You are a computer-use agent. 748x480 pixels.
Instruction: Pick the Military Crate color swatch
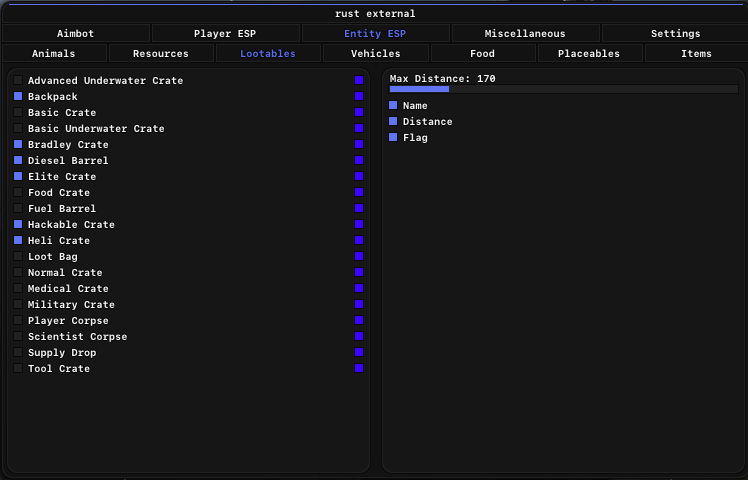(x=359, y=304)
